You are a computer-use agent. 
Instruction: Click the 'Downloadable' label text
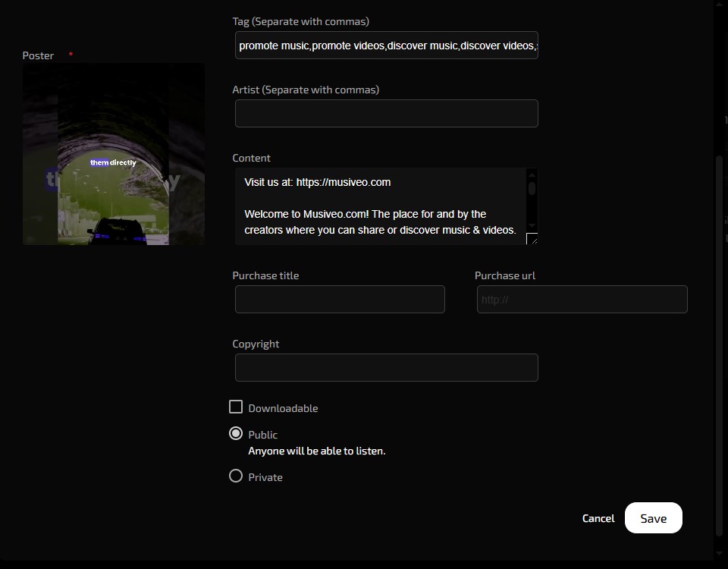(283, 408)
